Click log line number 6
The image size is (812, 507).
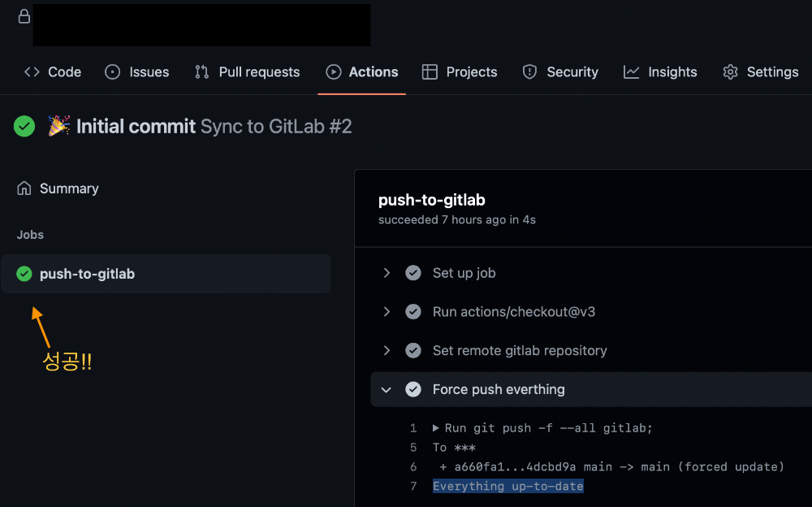[x=413, y=467]
